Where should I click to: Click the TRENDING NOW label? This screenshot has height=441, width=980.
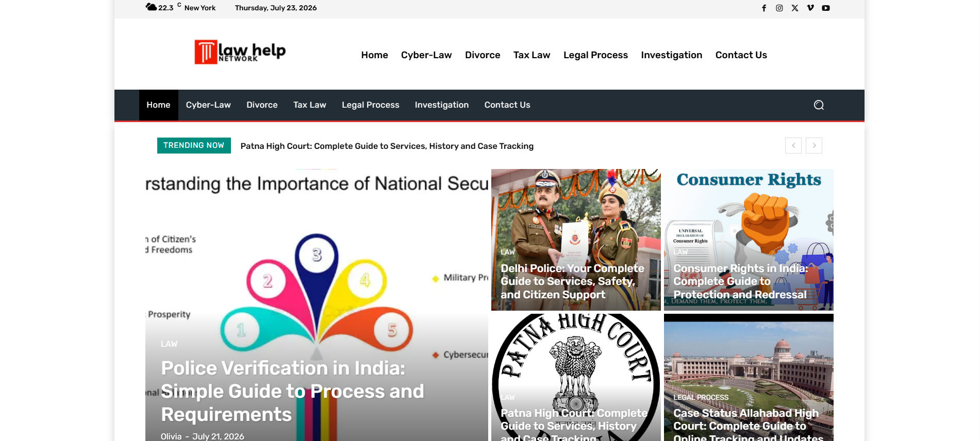point(194,146)
